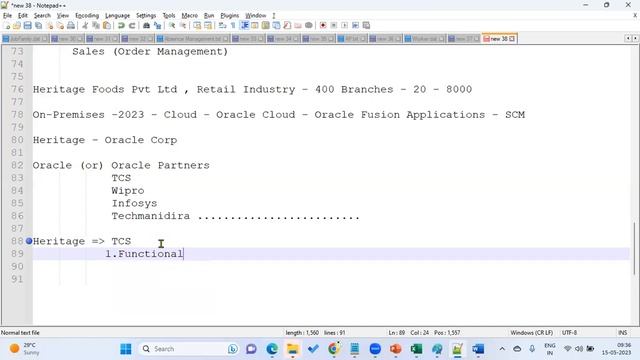Show the Document List panel
The height and width of the screenshot is (360, 640).
[x=276, y=26]
